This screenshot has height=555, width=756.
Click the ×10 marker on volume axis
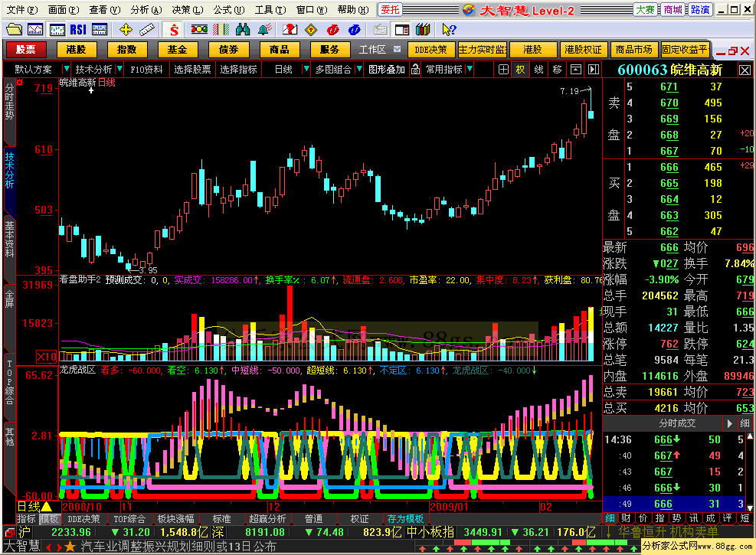pos(47,357)
